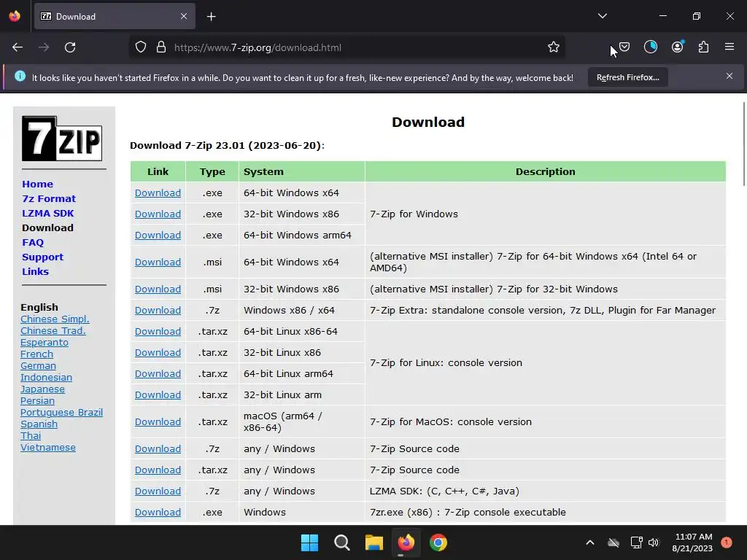Open the FAQ sidebar link

[33, 242]
